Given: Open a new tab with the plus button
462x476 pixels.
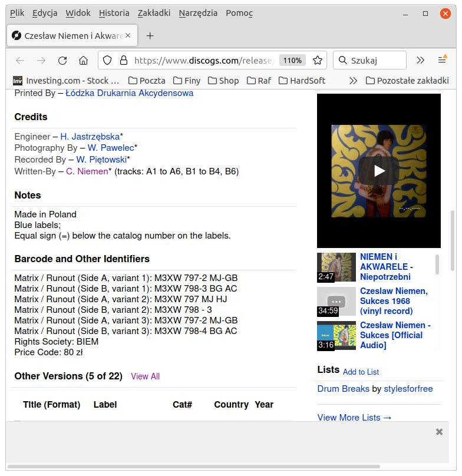Looking at the screenshot, I should (150, 35).
